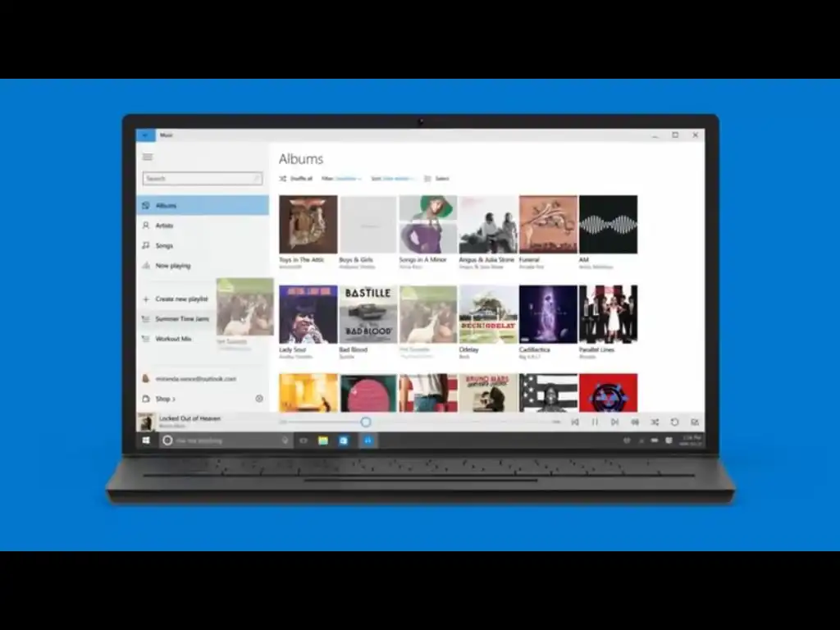Open the AM album cover
Screen dimensions: 840x630
(608, 225)
